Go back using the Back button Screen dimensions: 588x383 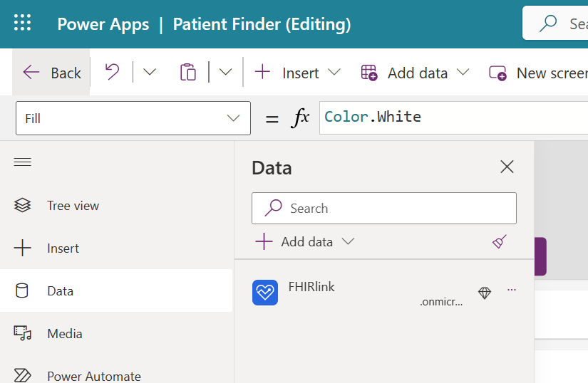(x=51, y=73)
